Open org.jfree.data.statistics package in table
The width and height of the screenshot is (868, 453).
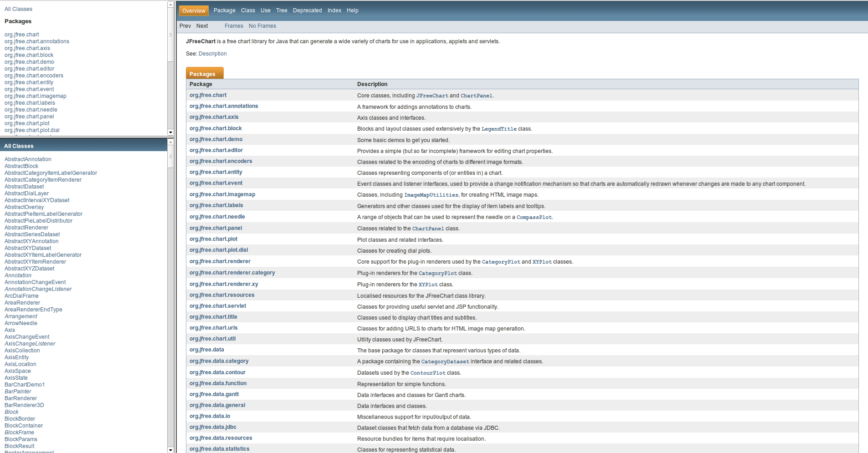[219, 449]
